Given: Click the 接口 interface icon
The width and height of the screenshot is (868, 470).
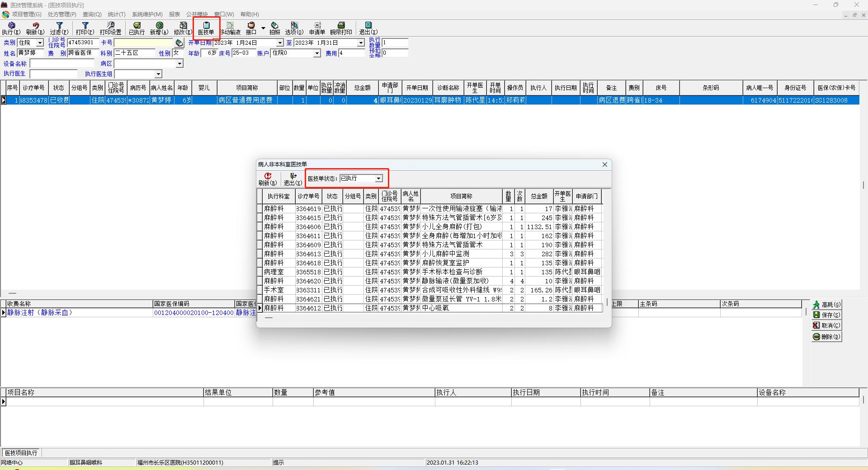Looking at the screenshot, I should [251, 28].
